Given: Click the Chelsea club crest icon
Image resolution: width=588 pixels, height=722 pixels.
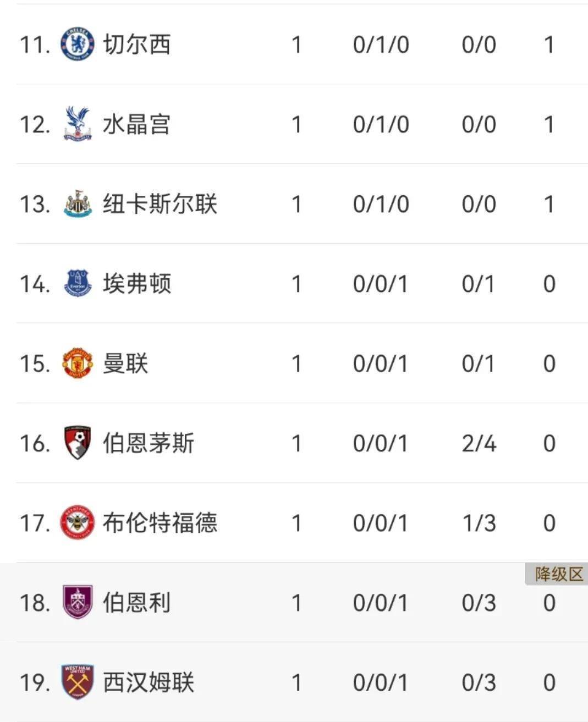Looking at the screenshot, I should 77,44.
